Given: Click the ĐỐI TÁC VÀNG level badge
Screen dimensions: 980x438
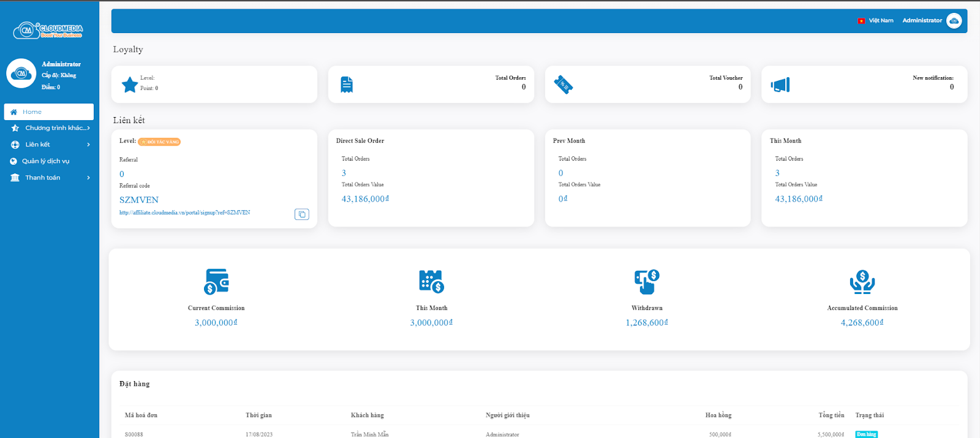Looking at the screenshot, I should 159,142.
